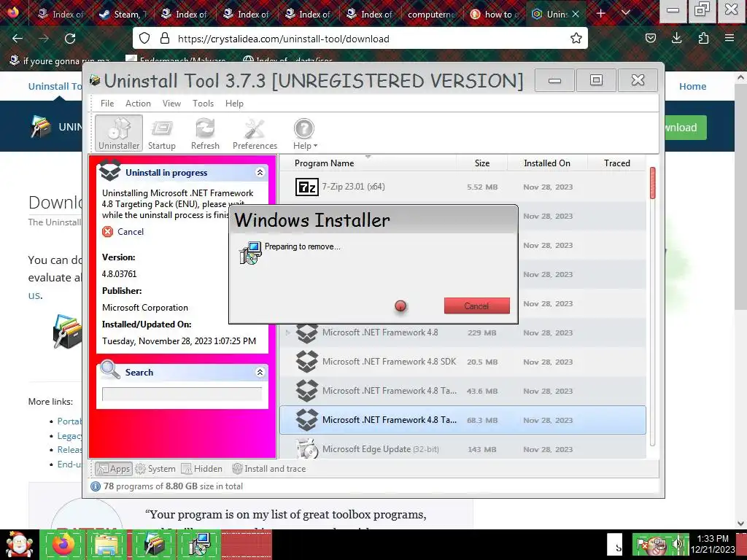Click Cancel link in Uninstall in progress panel
The image size is (747, 560).
coord(130,232)
